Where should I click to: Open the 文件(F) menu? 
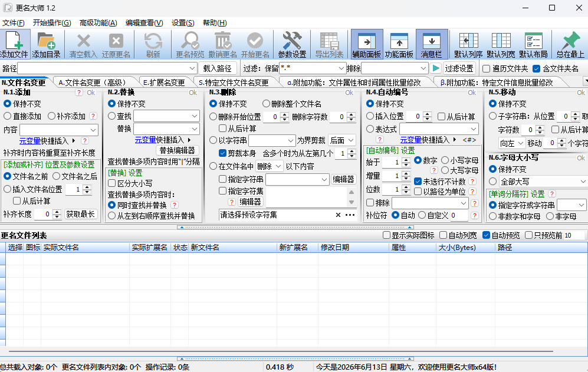coord(13,23)
